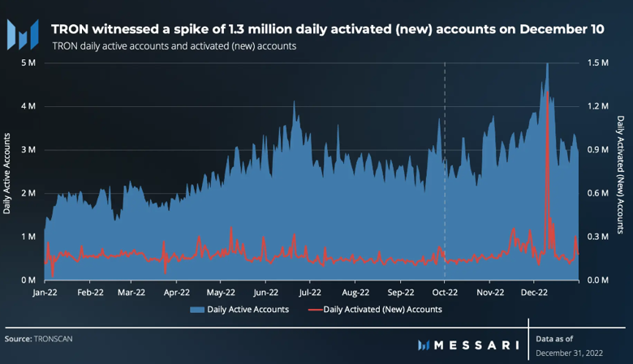Screen dimensions: 633x364
Task: Click the subtitle TRON daily active accounts
Action: pyautogui.click(x=174, y=46)
